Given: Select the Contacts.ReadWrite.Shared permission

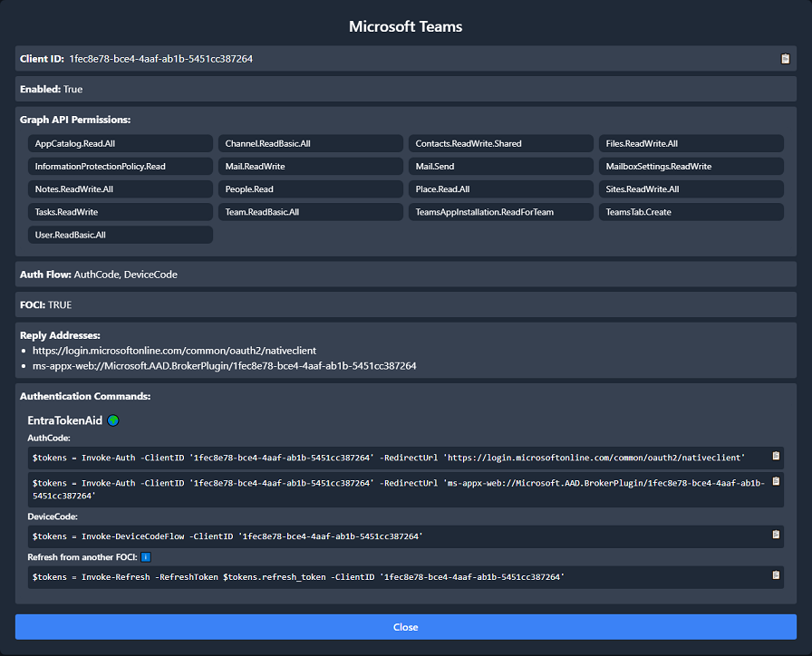Looking at the screenshot, I should click(x=501, y=143).
